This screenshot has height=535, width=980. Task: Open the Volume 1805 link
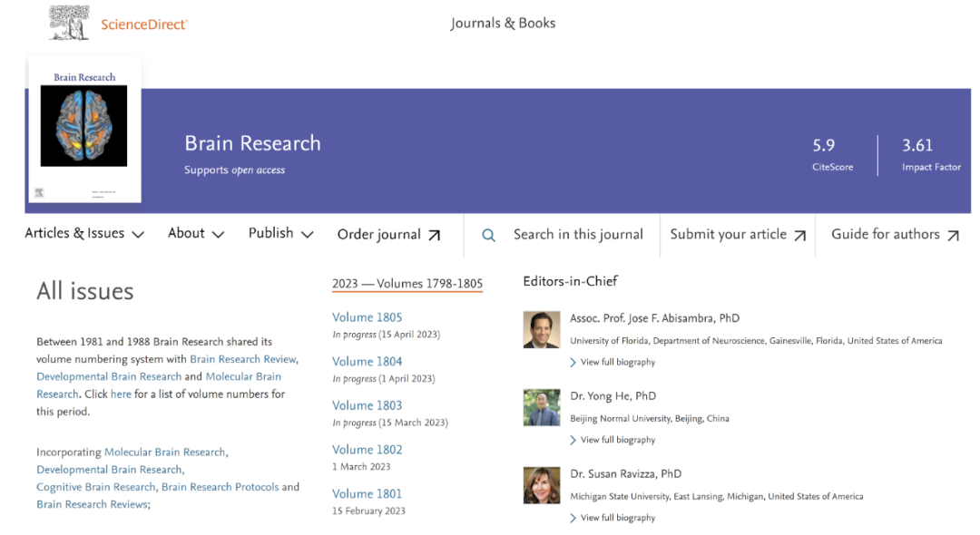point(367,317)
